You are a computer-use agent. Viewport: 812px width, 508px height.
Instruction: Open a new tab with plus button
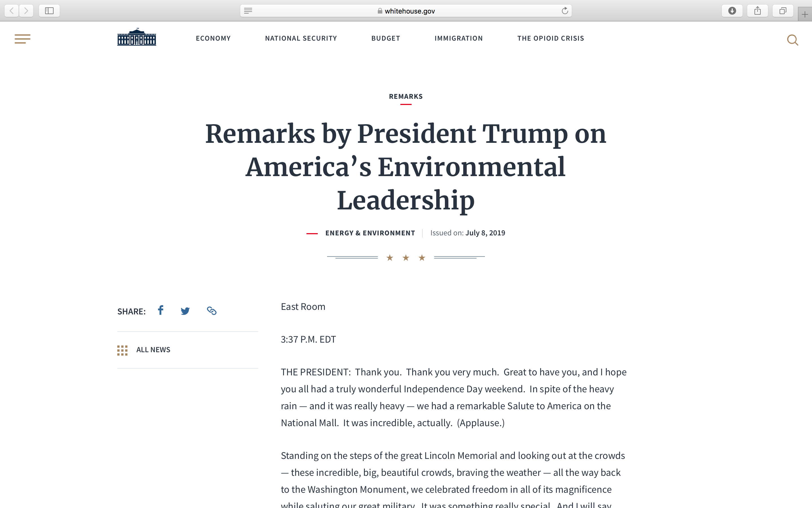pyautogui.click(x=805, y=14)
